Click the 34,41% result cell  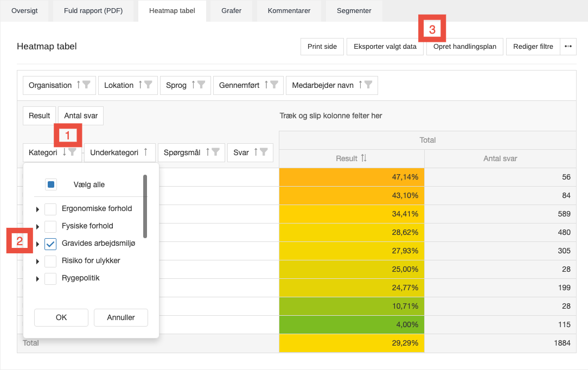pos(351,214)
